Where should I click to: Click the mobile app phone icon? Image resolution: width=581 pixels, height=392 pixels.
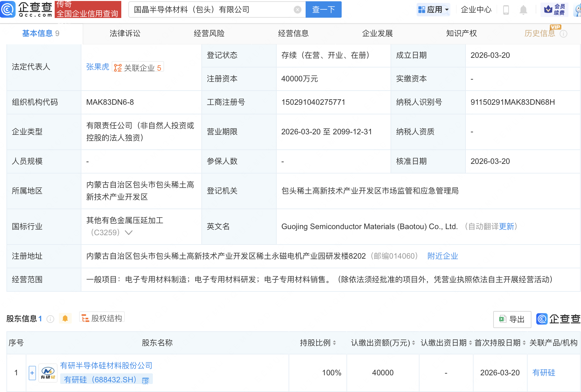coord(506,10)
